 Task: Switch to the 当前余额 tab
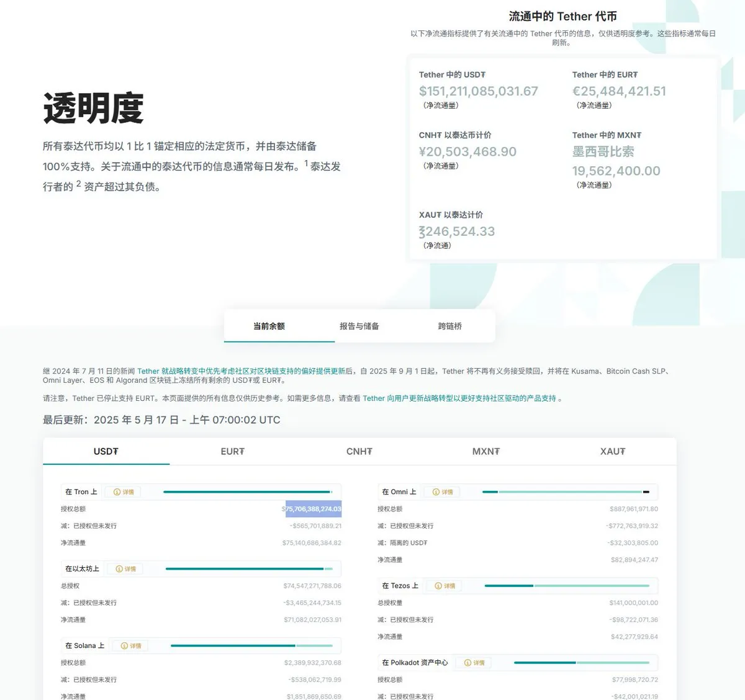point(269,326)
